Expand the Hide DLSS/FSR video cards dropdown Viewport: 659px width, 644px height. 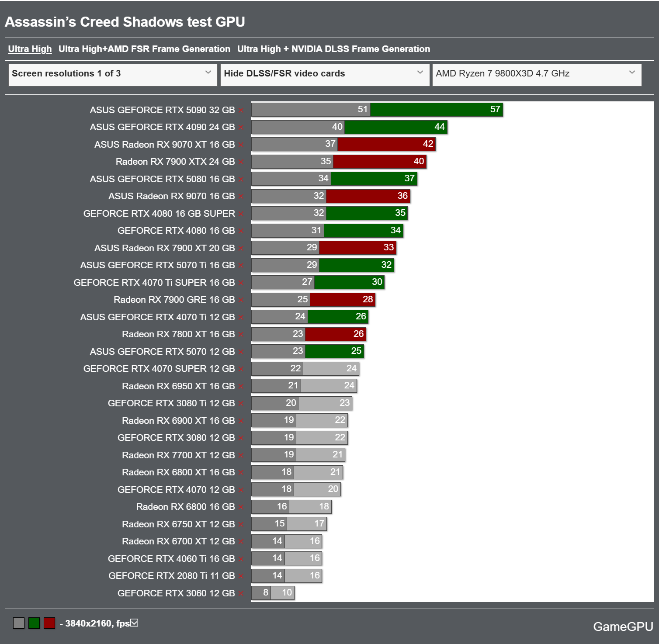pos(324,74)
